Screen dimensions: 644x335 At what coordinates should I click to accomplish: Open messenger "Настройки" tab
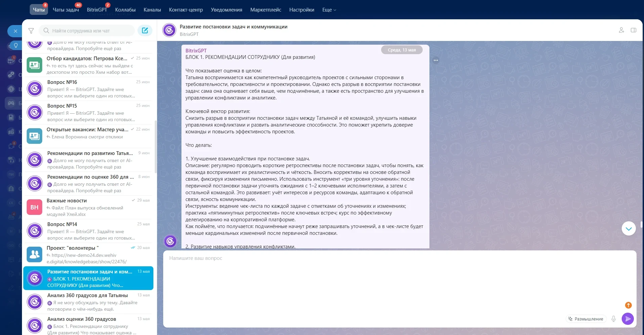click(302, 10)
